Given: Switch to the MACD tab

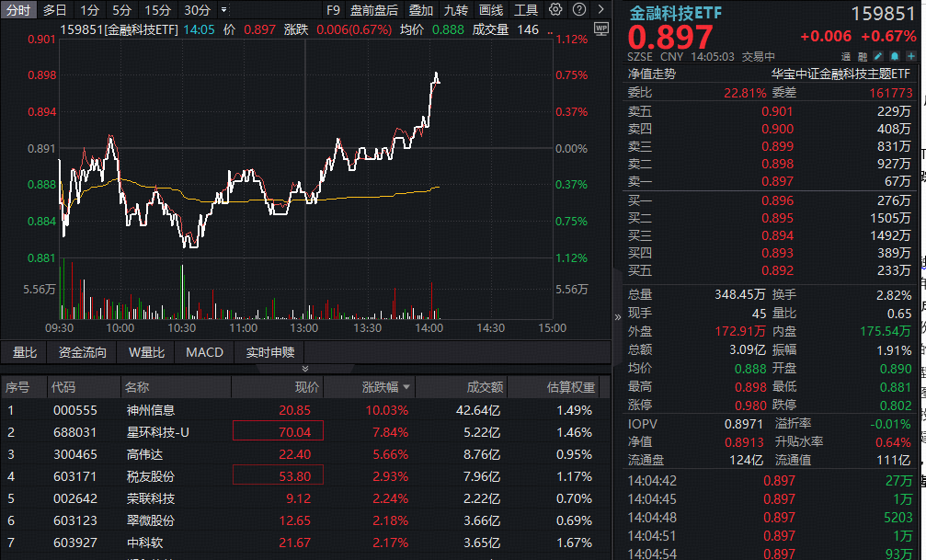Looking at the screenshot, I should [x=204, y=351].
